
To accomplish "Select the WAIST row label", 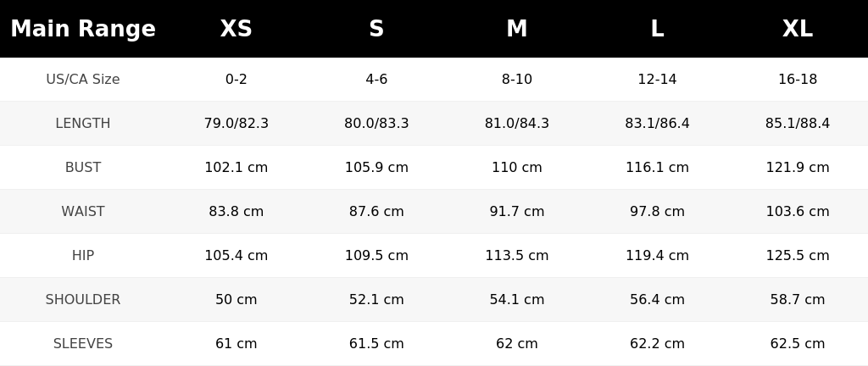I will 83,211.
